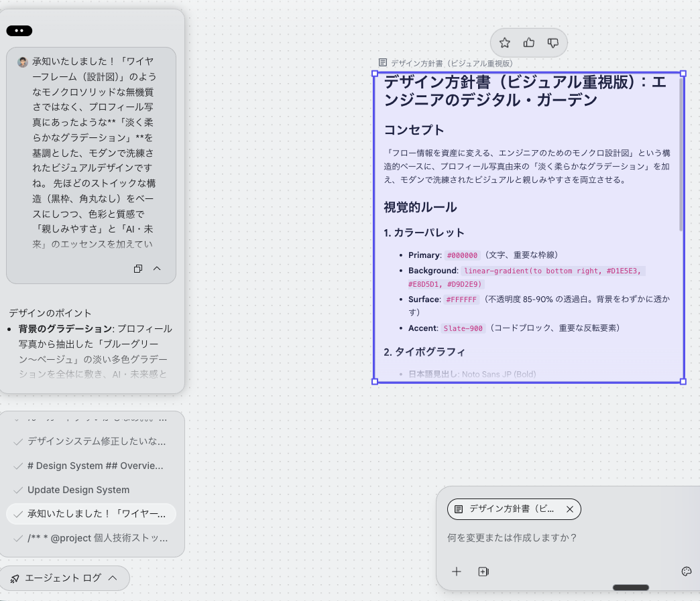
Task: Open the color palette icon in the input bar
Action: tap(686, 572)
